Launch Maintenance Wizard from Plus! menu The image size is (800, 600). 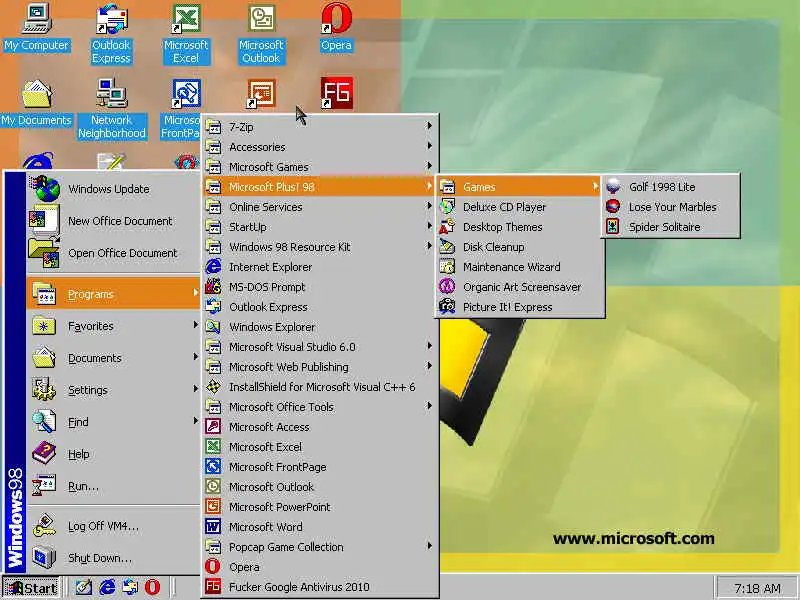click(x=519, y=267)
